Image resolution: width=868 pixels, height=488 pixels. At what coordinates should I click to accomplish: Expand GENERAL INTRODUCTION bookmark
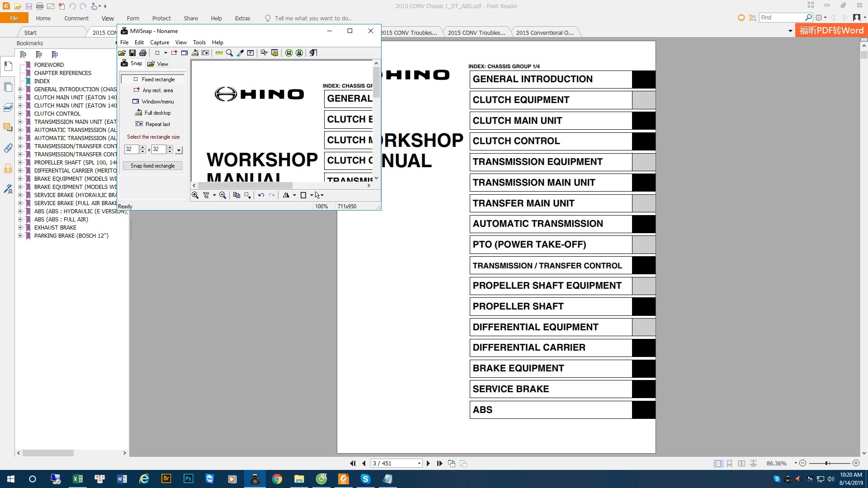(20, 89)
